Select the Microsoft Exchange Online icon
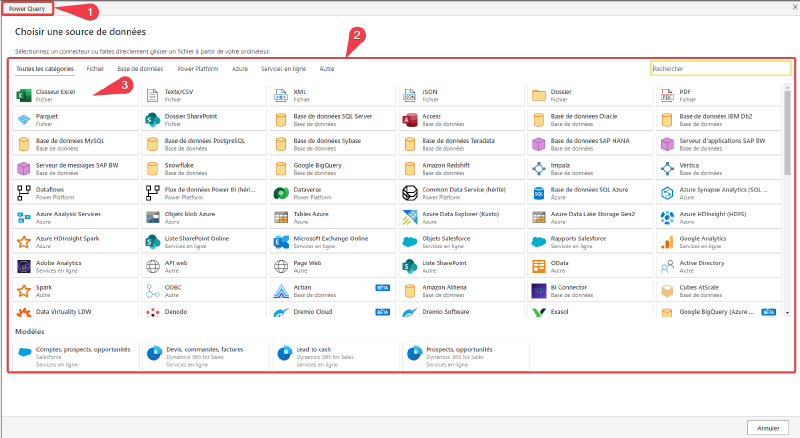Screen dimensions: 800x438 (x=281, y=242)
